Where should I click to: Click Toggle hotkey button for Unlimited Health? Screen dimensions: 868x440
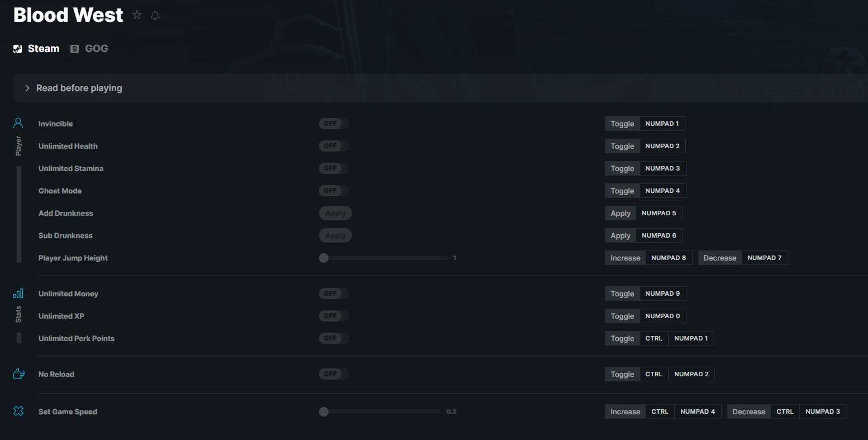click(x=622, y=146)
